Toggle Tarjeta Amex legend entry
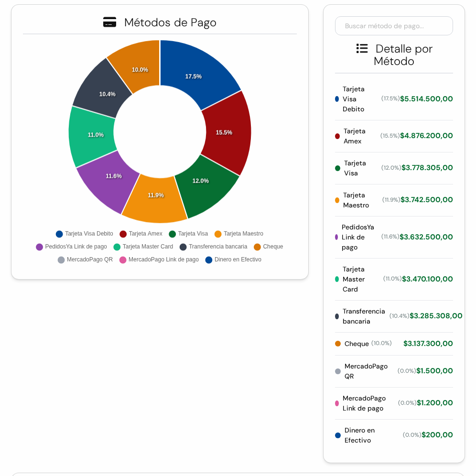Screen dimensions: 476x476 pyautogui.click(x=141, y=234)
